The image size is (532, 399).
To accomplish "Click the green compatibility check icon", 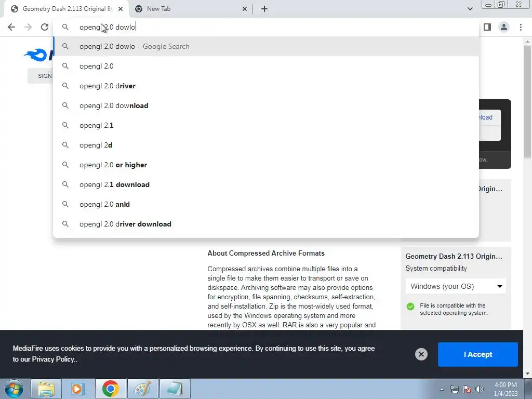I will (x=410, y=307).
